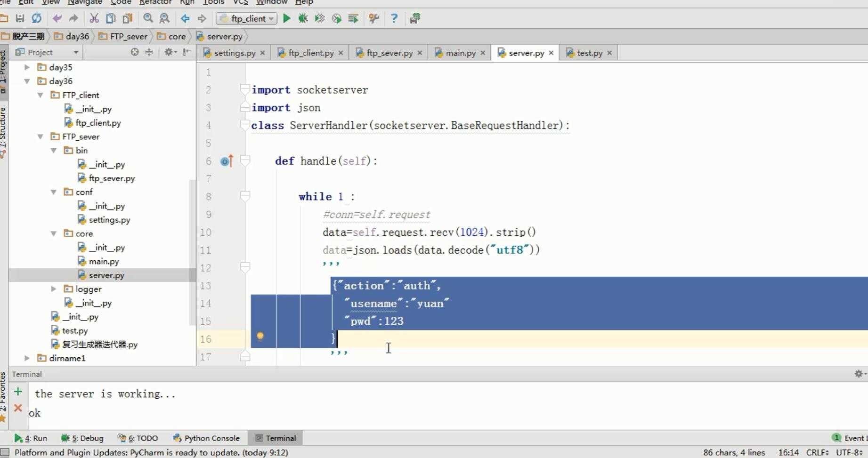Image resolution: width=868 pixels, height=458 pixels.
Task: Open the TODO tool window button
Action: 138,438
